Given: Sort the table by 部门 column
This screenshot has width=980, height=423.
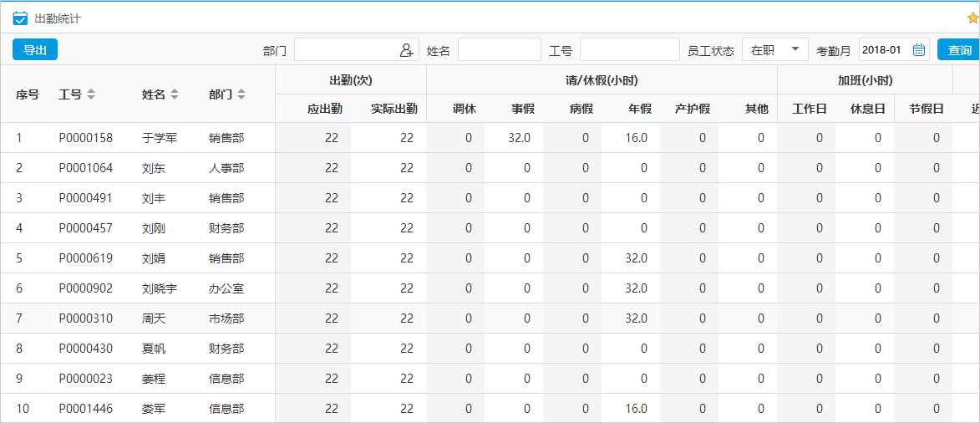Looking at the screenshot, I should click(241, 94).
